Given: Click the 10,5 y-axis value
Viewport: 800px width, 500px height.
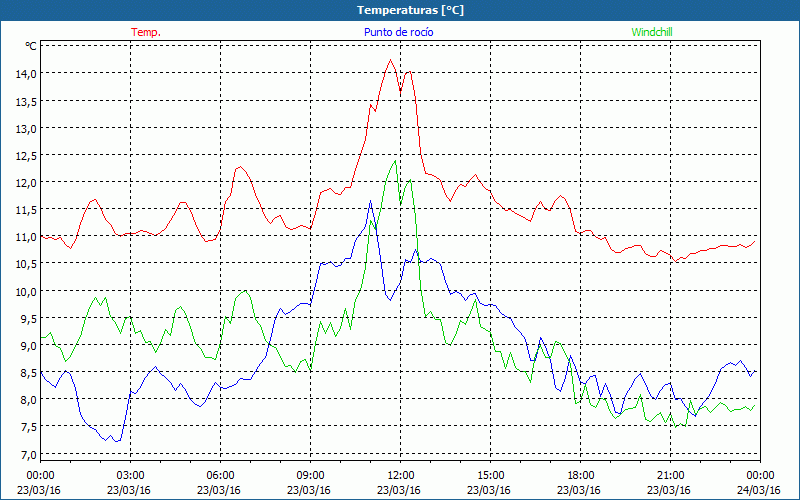Looking at the screenshot, I should pos(26,264).
